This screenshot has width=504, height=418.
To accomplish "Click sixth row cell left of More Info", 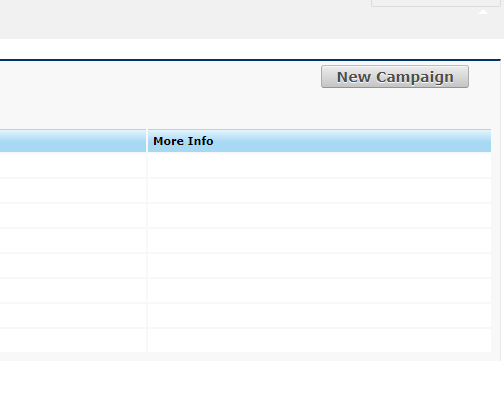I will tap(73, 290).
